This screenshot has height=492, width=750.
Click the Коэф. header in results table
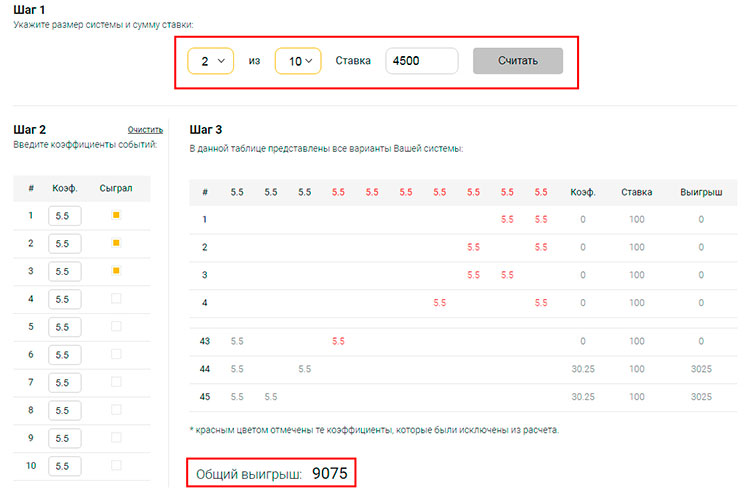[583, 192]
